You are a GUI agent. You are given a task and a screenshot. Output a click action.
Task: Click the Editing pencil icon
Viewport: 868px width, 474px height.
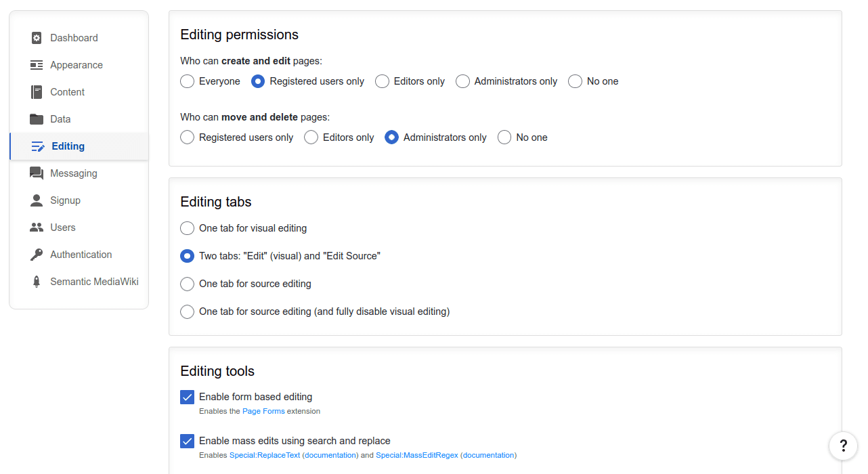[36, 146]
